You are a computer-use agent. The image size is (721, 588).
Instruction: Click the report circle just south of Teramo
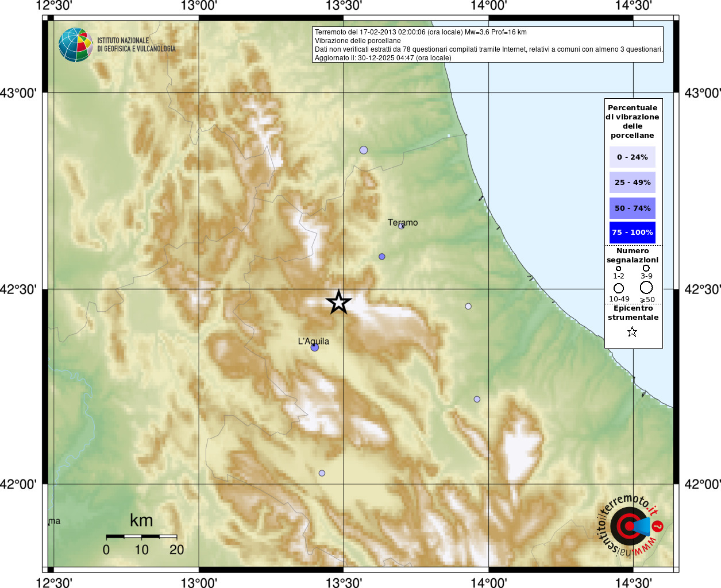tap(382, 257)
